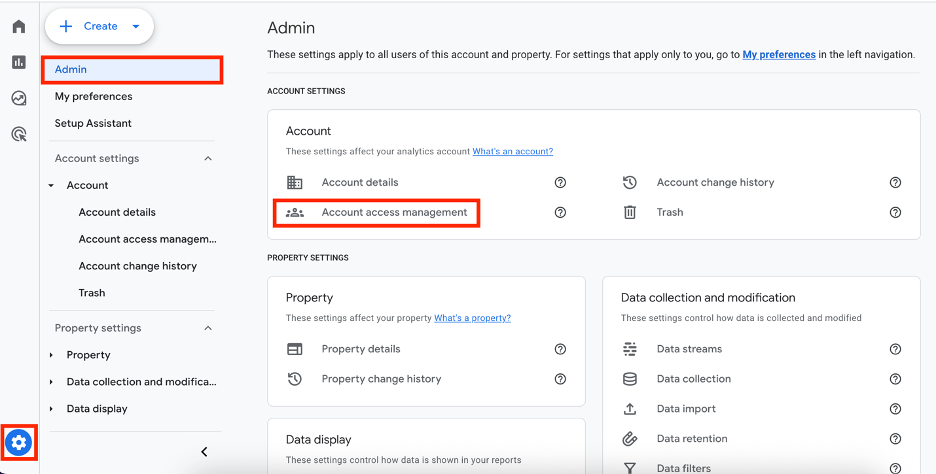Open My preferences in side navigation
The width and height of the screenshot is (936, 474).
point(94,96)
